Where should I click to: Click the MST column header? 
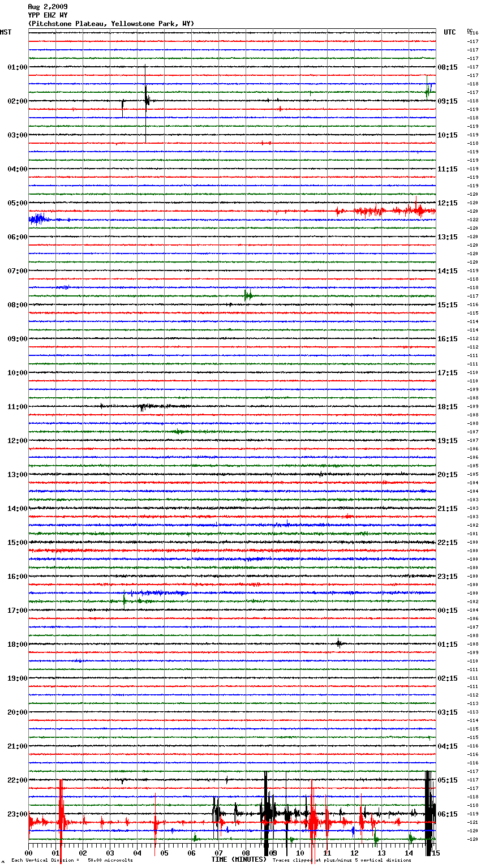[x=6, y=32]
